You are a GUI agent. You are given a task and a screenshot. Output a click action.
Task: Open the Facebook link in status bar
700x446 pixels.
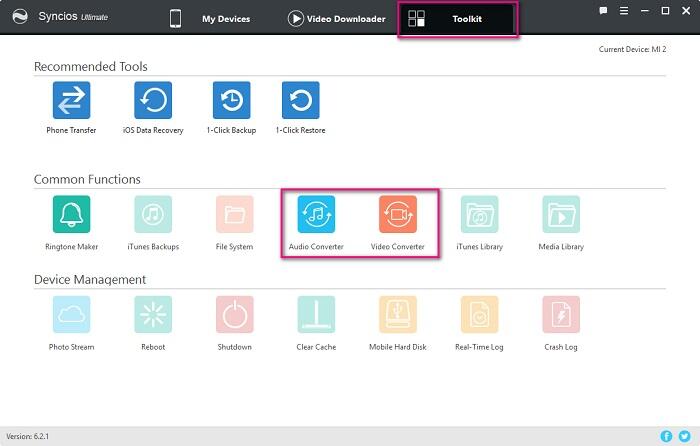(667, 437)
